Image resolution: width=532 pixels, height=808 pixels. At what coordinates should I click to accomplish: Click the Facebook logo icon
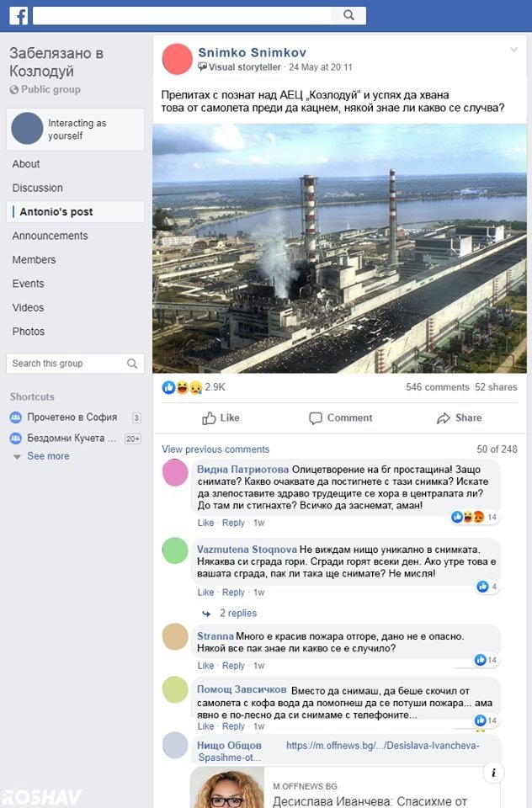coord(19,15)
